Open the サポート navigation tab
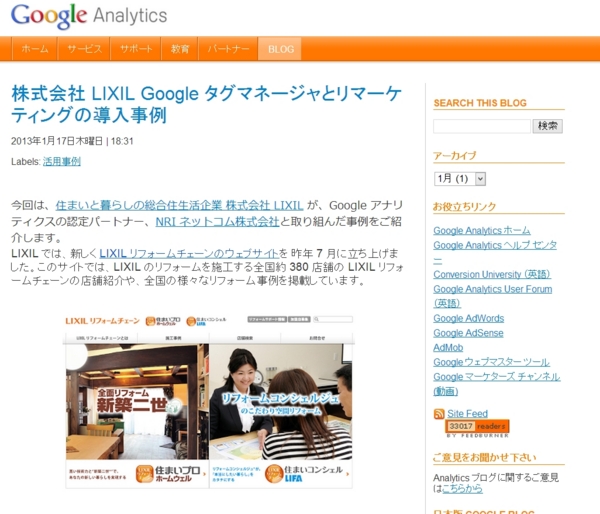This screenshot has width=600, height=514. [x=136, y=49]
